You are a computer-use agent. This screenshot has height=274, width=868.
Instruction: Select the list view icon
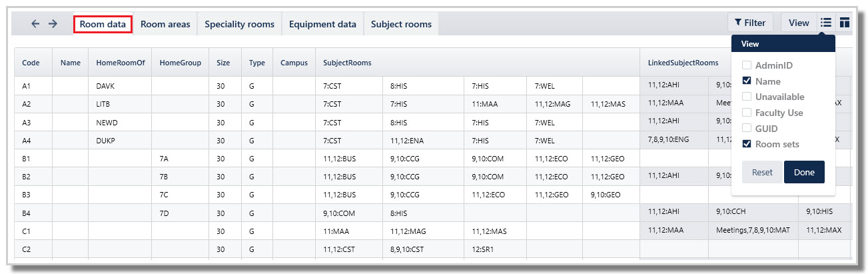826,23
